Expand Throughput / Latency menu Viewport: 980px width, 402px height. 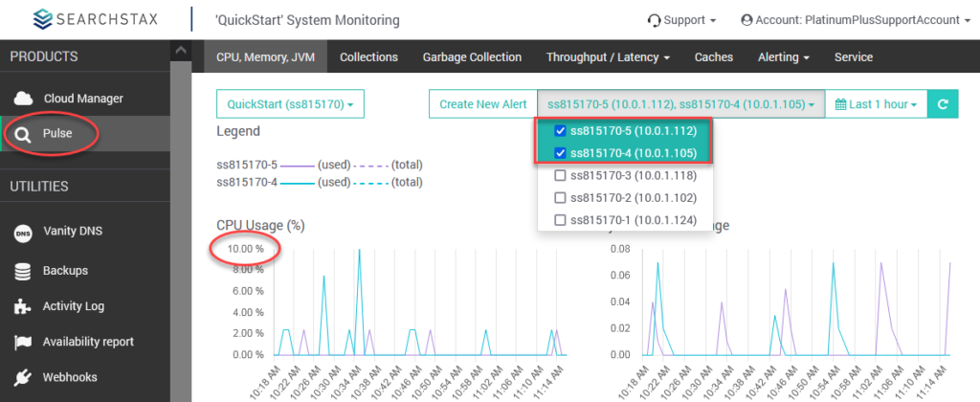click(608, 56)
